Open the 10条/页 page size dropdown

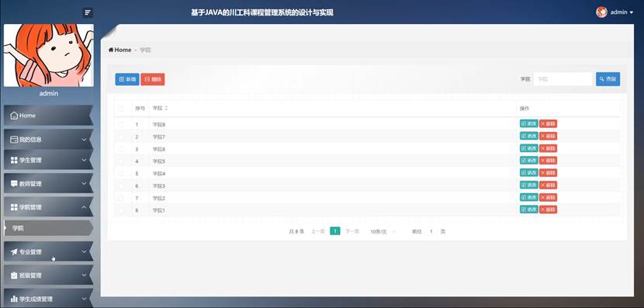(383, 232)
